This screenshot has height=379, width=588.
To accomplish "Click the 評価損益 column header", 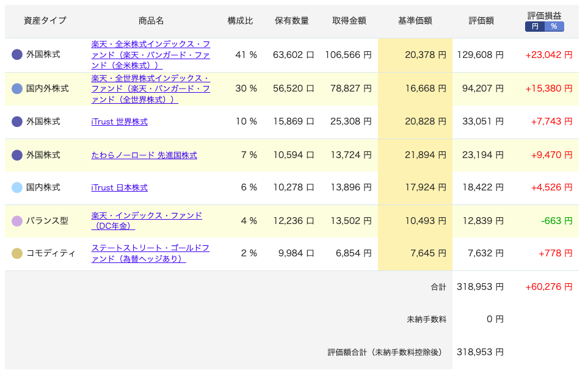I will click(545, 16).
